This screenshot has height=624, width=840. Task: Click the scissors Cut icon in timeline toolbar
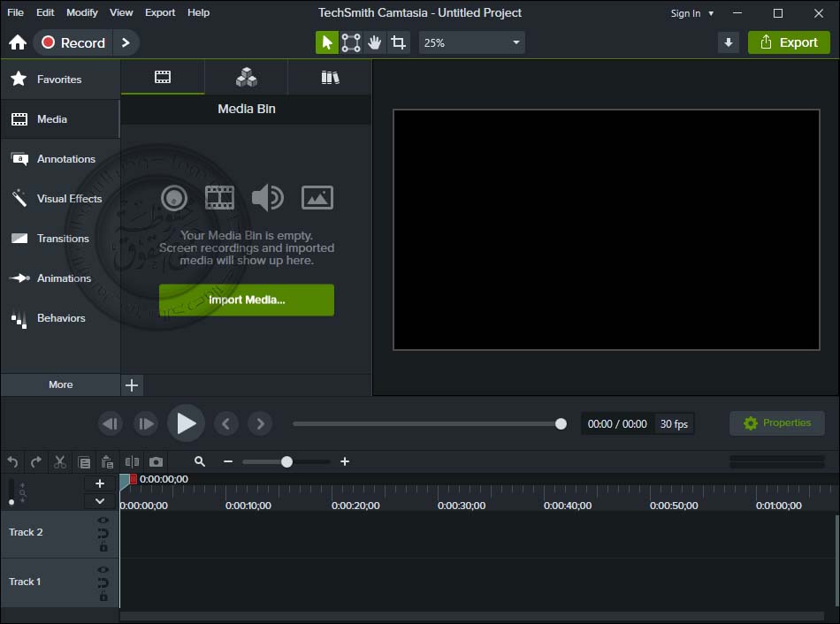tap(60, 461)
